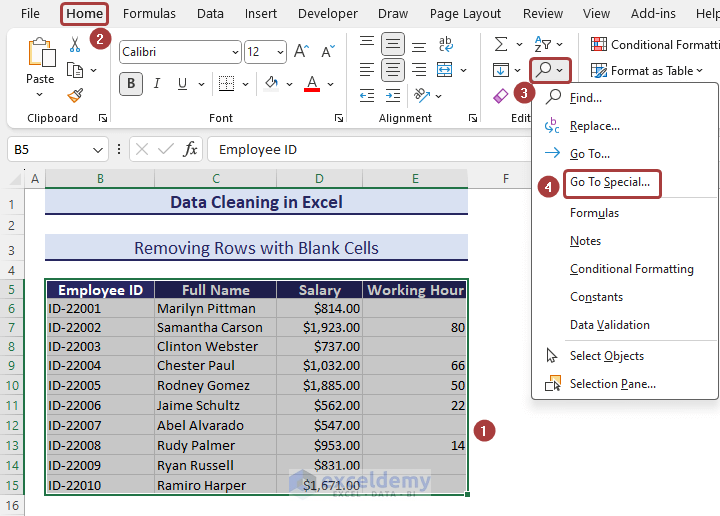Screen dimensions: 720x516
Task: Click the formula bar Cancel X icon
Action: point(142,149)
